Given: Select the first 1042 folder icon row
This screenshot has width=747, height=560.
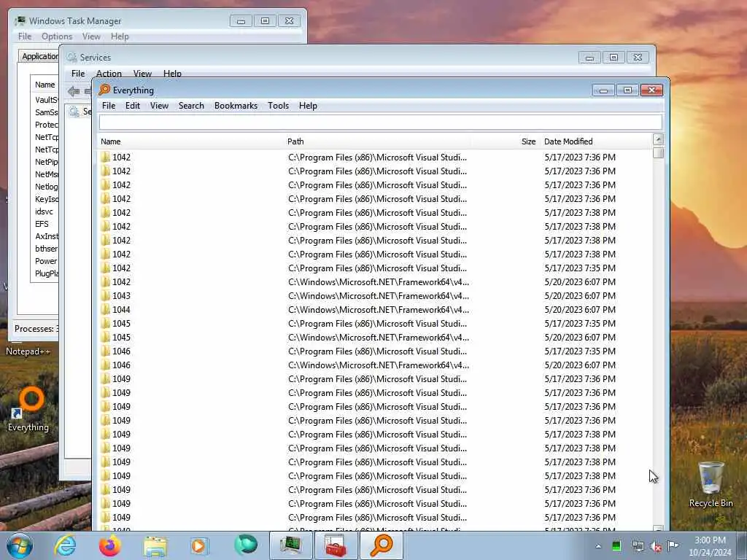Looking at the screenshot, I should click(x=105, y=157).
